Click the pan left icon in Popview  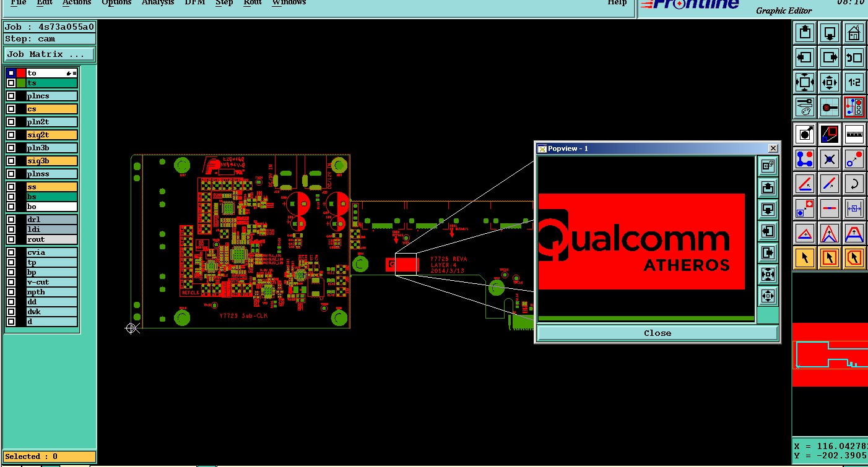768,231
